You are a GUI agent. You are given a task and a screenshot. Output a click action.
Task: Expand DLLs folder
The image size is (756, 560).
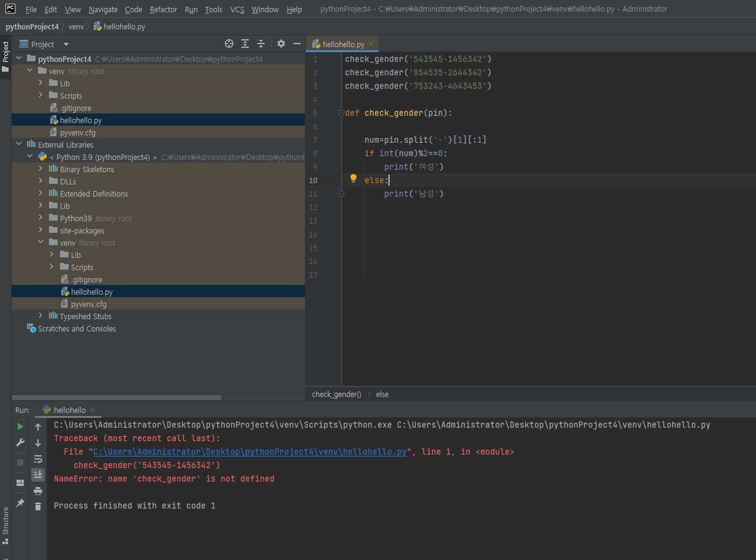(40, 181)
